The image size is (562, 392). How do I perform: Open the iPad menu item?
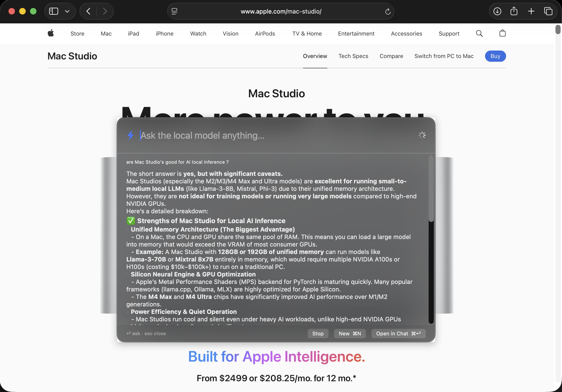coord(133,33)
